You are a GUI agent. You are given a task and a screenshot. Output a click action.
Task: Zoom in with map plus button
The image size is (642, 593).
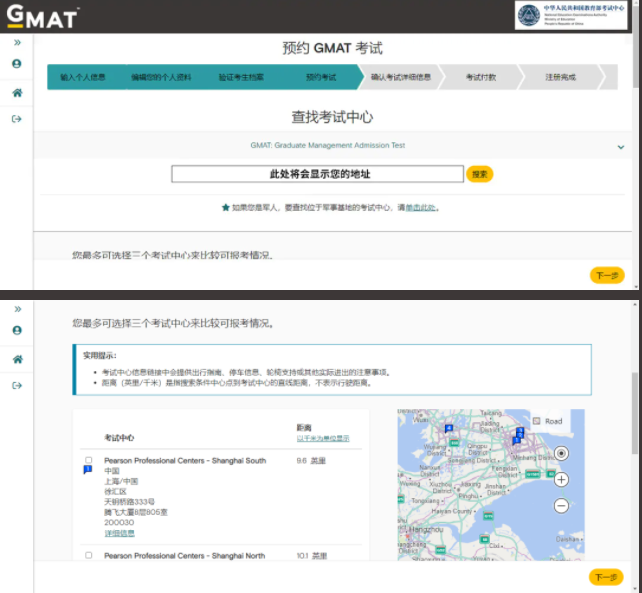point(561,480)
